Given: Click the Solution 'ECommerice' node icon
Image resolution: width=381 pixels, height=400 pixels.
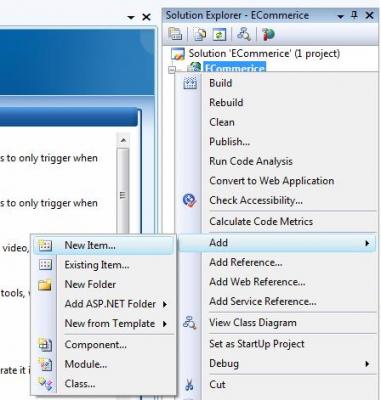Looking at the screenshot, I should tap(178, 54).
